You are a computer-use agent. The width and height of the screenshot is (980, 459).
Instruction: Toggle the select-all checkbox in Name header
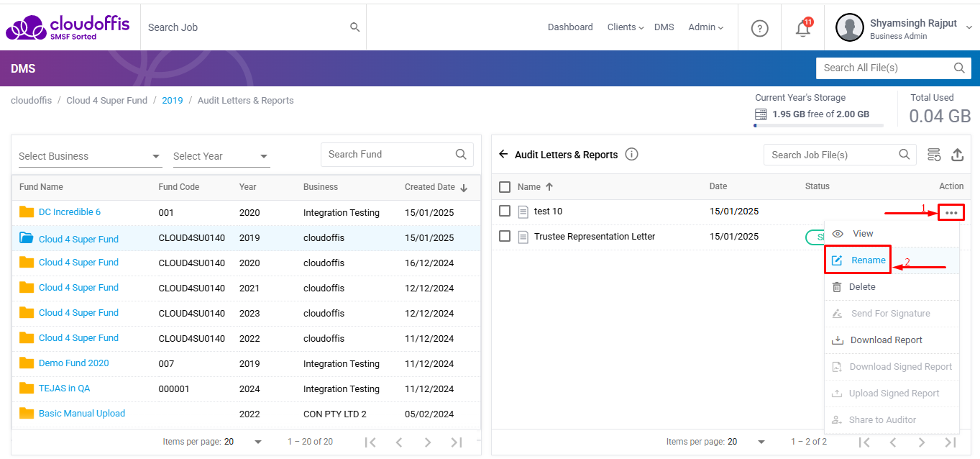[505, 187]
